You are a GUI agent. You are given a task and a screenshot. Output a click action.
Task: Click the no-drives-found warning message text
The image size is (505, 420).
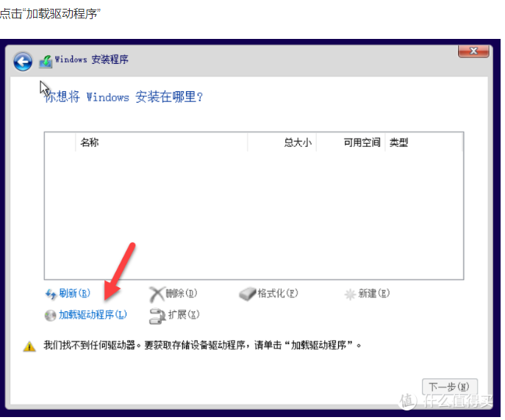[203, 345]
